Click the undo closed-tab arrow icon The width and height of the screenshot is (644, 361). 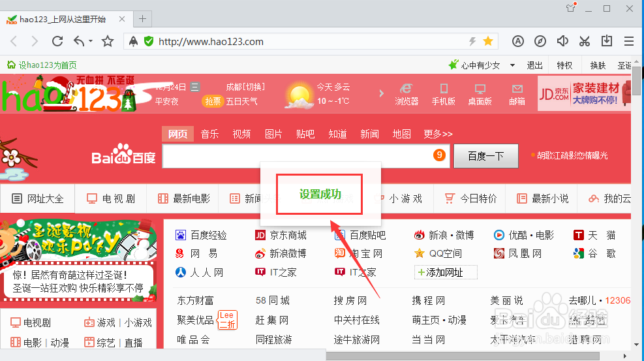tap(79, 41)
